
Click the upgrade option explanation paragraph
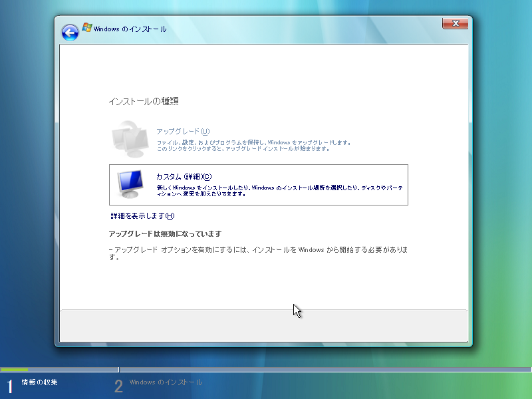click(258, 253)
